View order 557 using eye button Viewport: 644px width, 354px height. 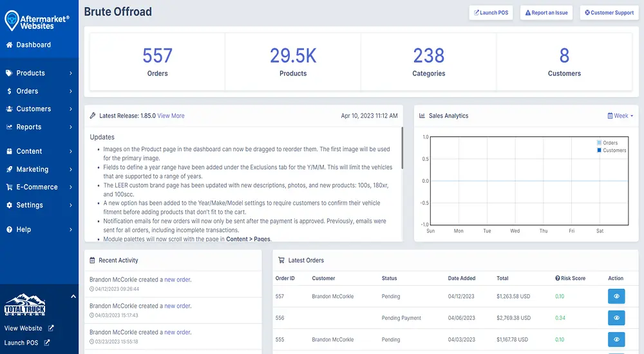(x=616, y=297)
